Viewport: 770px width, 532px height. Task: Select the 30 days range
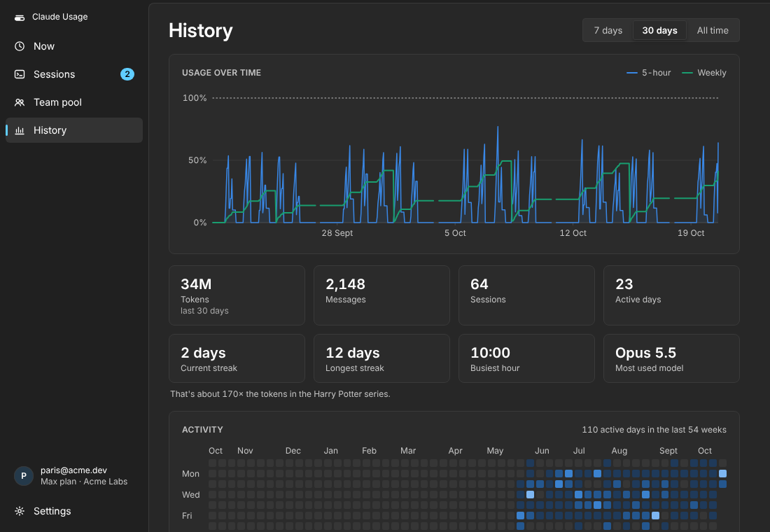659,31
